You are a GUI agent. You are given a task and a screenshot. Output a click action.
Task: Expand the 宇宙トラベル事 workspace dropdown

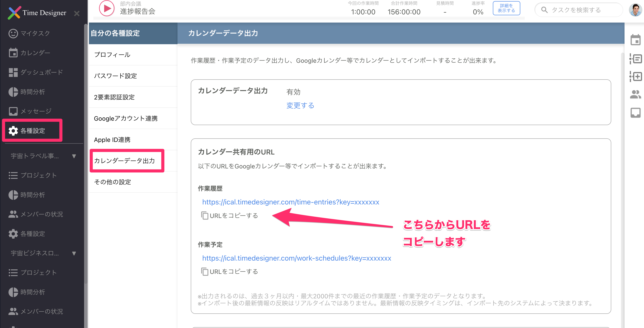pos(74,156)
